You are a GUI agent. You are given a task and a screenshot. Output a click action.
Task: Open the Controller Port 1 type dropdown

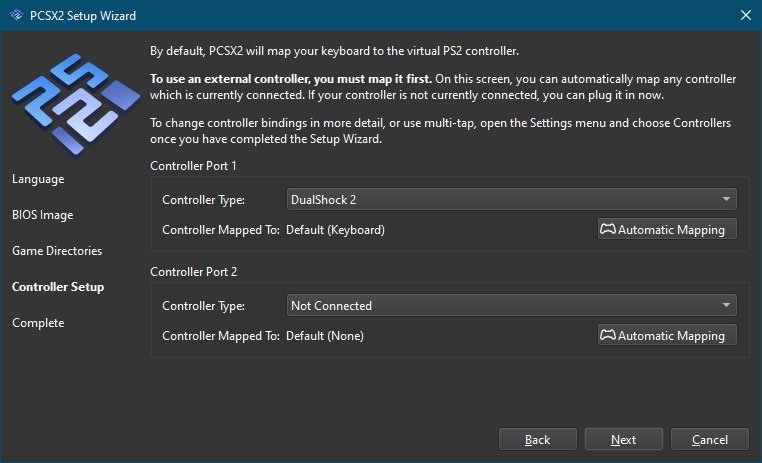click(x=511, y=199)
